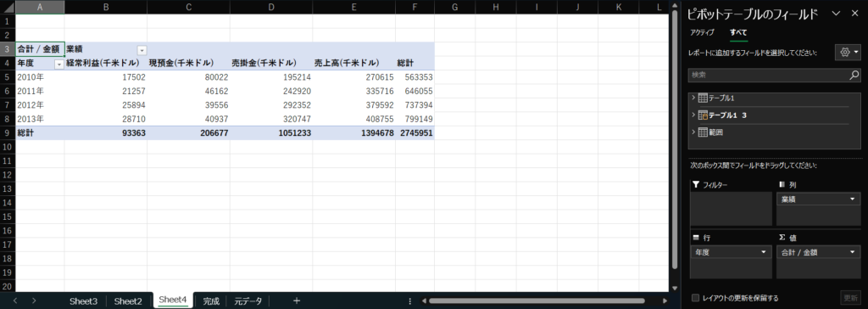The width and height of the screenshot is (868, 309).
Task: Expand the テーブル1 field list
Action: 693,98
